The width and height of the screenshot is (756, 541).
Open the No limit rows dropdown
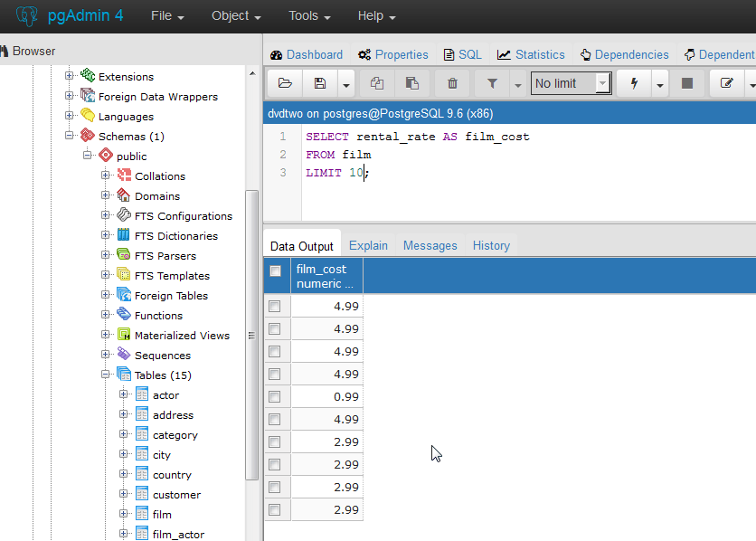pyautogui.click(x=572, y=83)
